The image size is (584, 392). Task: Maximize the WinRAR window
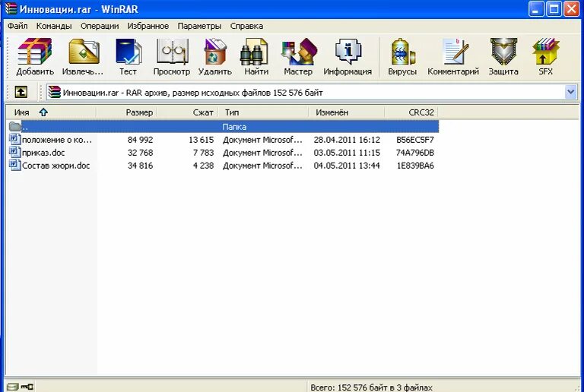[554, 8]
